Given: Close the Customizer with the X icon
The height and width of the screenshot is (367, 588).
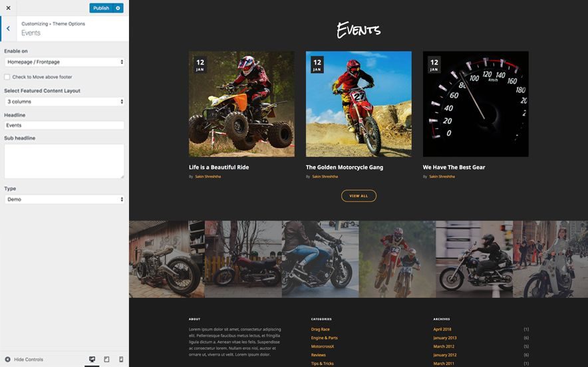Looking at the screenshot, I should coord(8,8).
